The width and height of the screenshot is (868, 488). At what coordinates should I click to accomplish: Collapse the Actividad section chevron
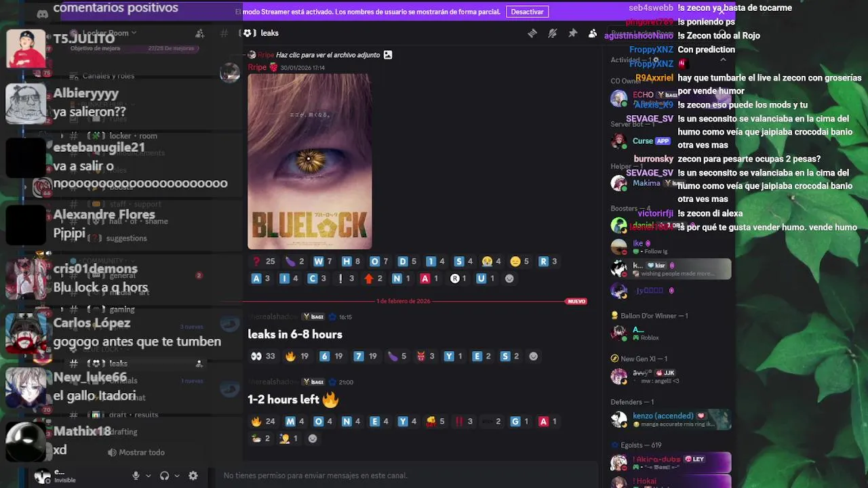(723, 60)
